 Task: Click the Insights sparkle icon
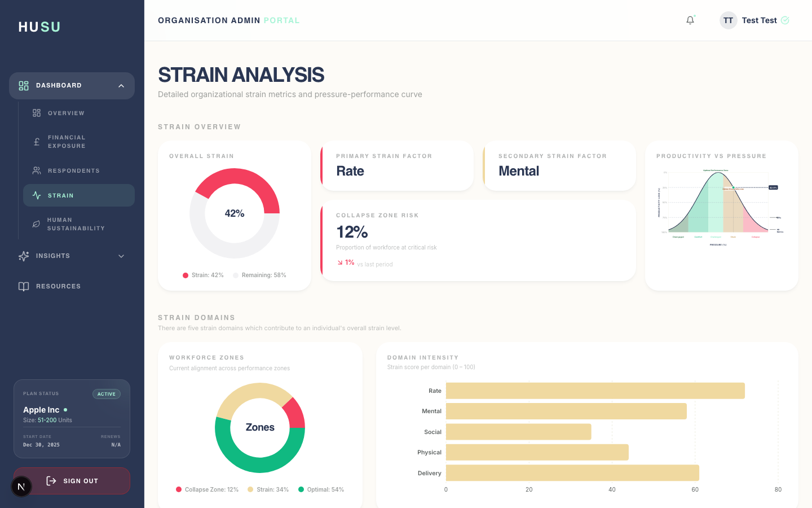point(23,256)
